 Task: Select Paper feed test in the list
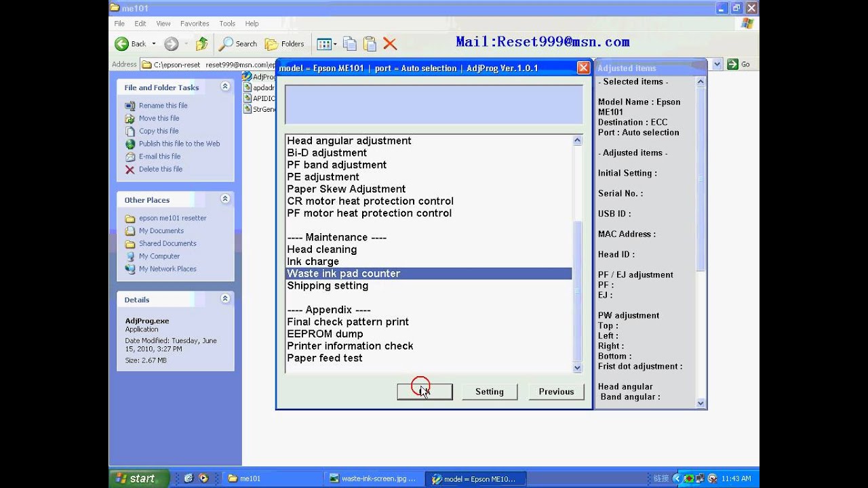click(x=429, y=359)
